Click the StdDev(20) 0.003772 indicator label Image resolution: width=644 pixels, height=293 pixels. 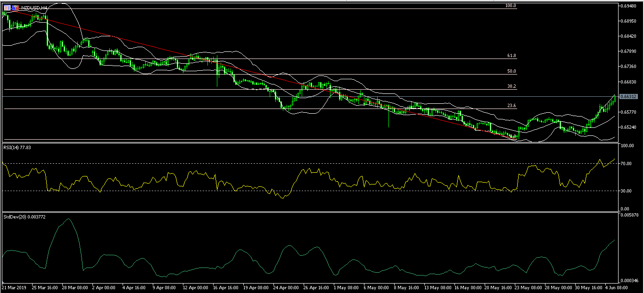point(24,217)
